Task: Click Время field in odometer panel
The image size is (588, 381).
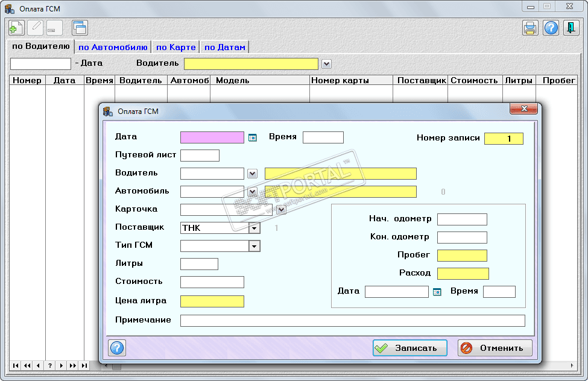Action: (x=499, y=292)
